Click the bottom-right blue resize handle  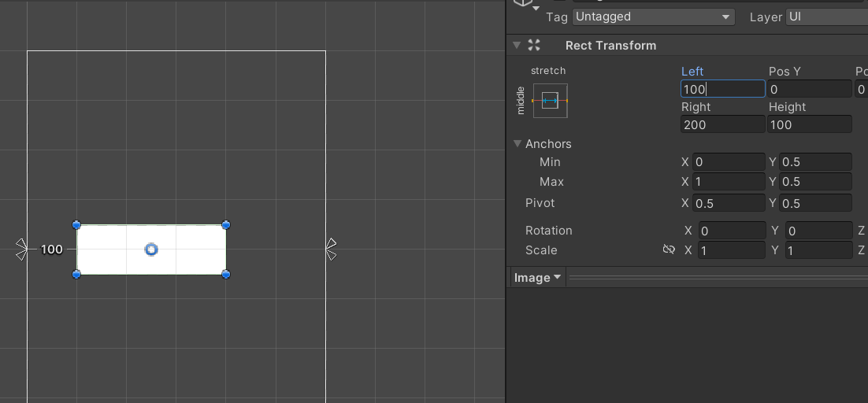tap(226, 274)
